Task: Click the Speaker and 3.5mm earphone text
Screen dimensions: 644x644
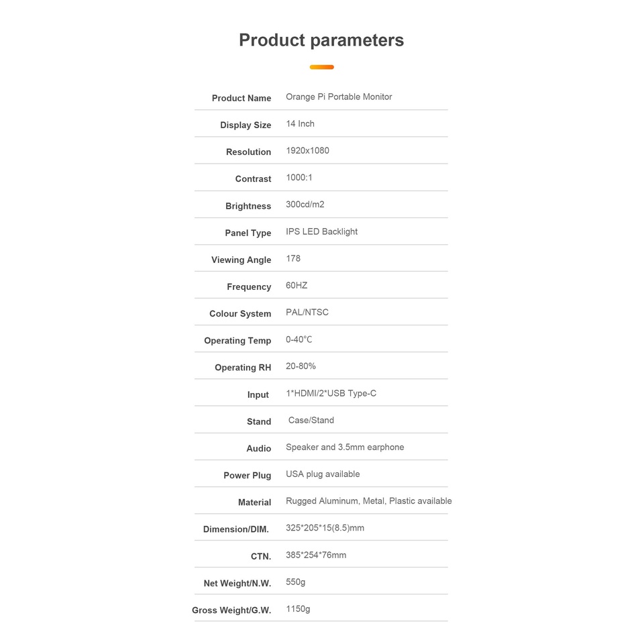Action: (345, 447)
